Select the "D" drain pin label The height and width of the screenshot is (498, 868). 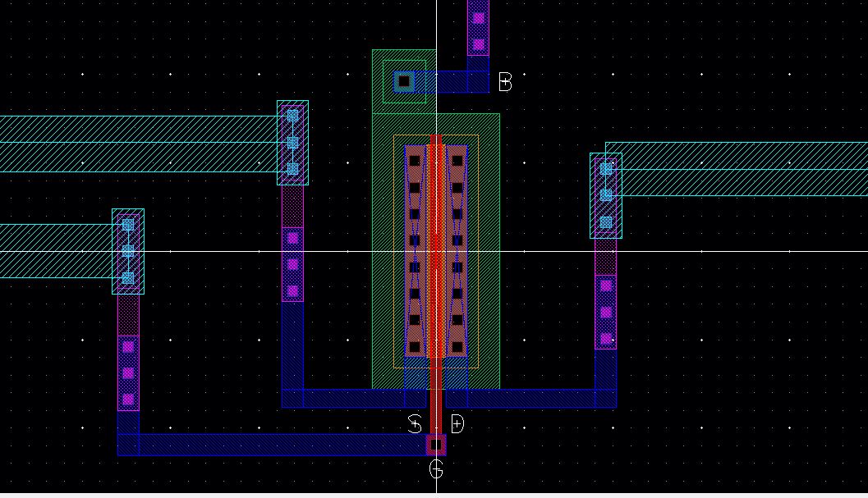457,424
